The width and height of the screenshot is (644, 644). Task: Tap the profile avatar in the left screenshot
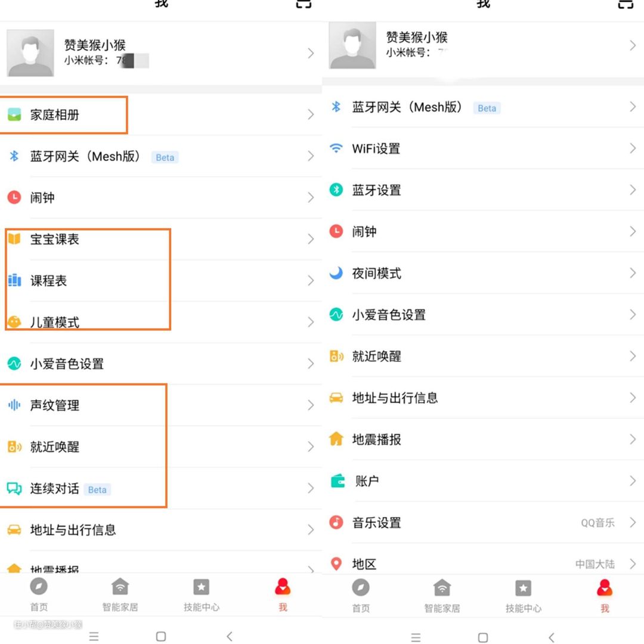point(30,53)
